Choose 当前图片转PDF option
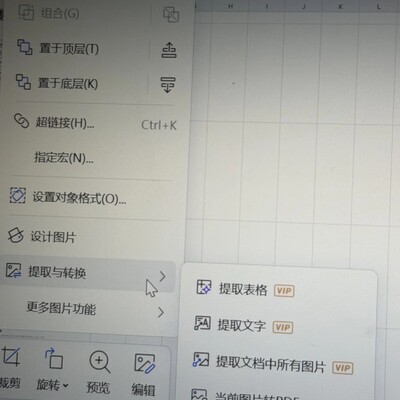This screenshot has height=400, width=400. click(x=257, y=396)
